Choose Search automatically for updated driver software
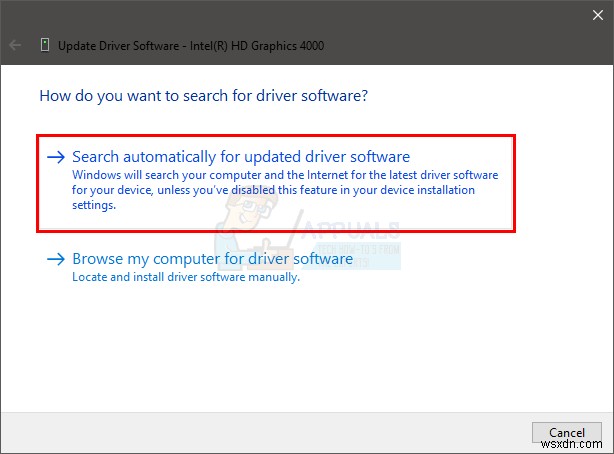Viewport: 614px width, 454px height. point(241,157)
